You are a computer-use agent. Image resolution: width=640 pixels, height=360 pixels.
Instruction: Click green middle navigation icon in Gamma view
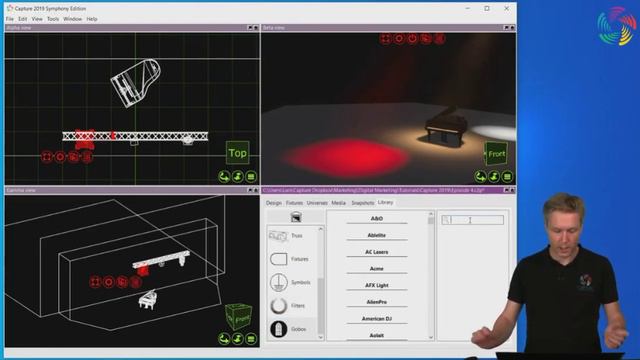tap(238, 339)
